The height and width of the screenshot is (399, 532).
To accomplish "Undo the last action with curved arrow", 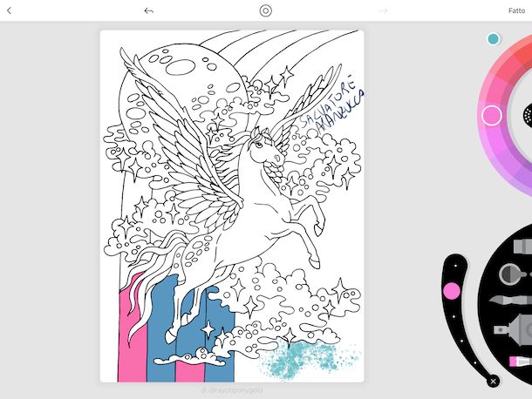I will click(148, 10).
